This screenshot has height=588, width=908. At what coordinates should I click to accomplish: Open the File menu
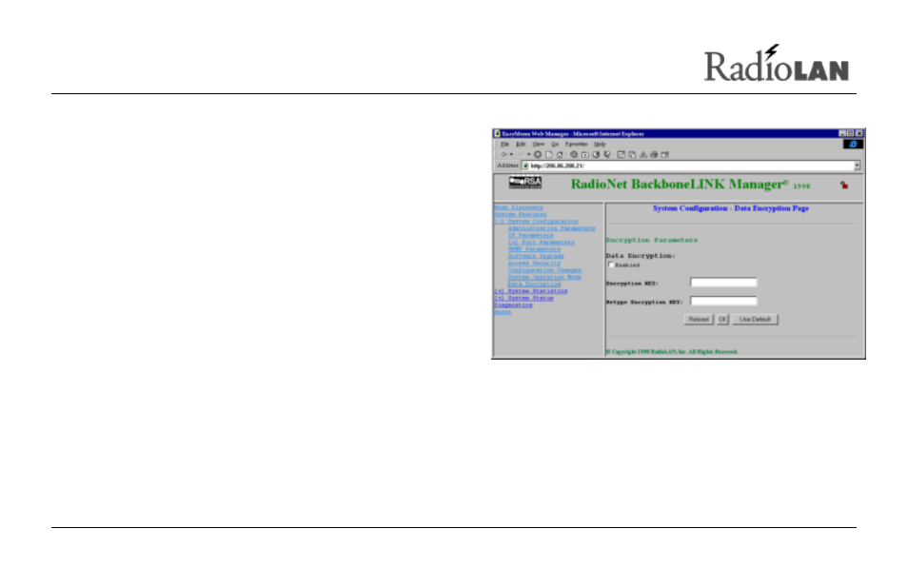click(505, 144)
